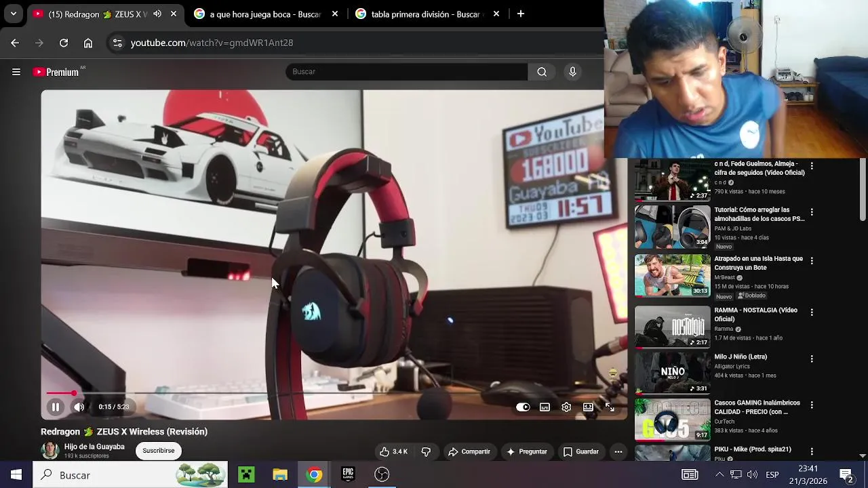This screenshot has width=868, height=488.
Task: Save the video with Guardar
Action: (x=581, y=451)
